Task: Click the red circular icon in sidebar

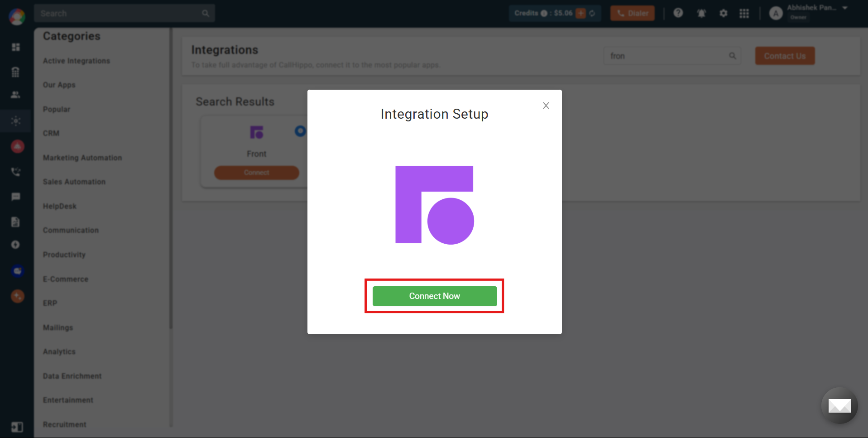Action: click(17, 146)
